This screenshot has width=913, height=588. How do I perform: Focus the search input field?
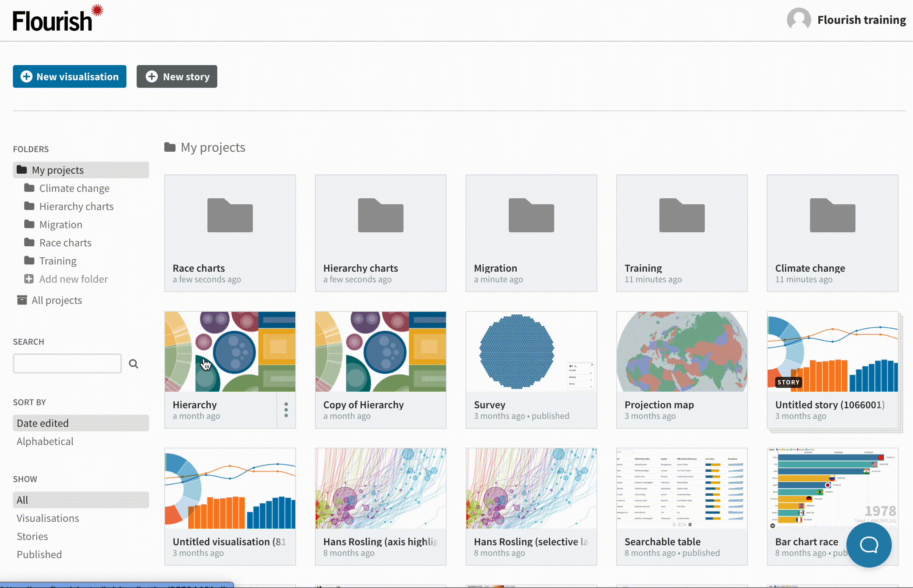tap(67, 363)
